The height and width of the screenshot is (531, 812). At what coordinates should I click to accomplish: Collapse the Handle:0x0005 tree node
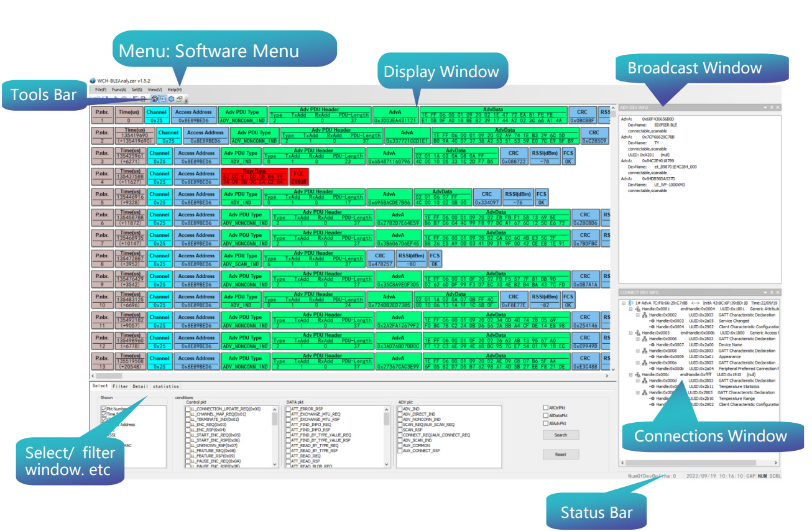(630, 333)
